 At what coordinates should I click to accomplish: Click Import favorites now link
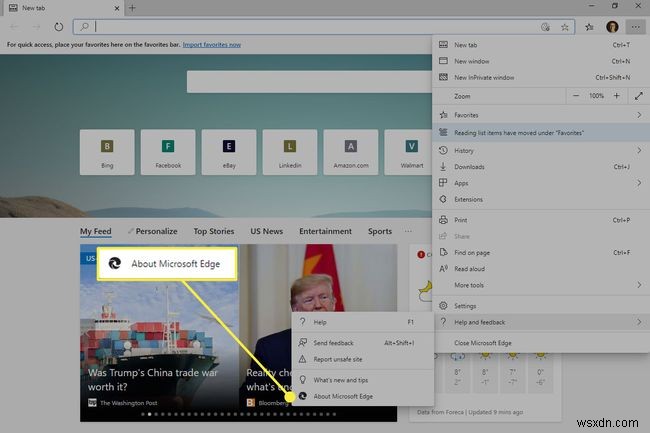(x=212, y=44)
